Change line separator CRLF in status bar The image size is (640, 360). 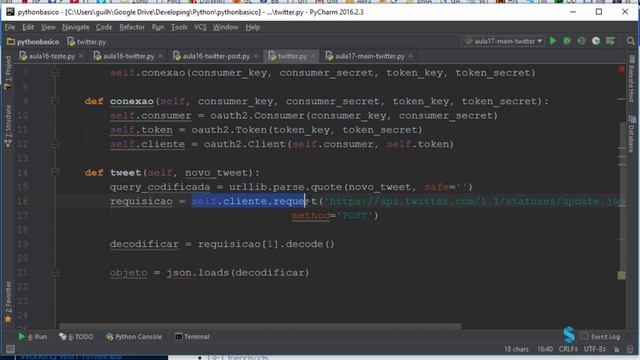click(x=568, y=349)
